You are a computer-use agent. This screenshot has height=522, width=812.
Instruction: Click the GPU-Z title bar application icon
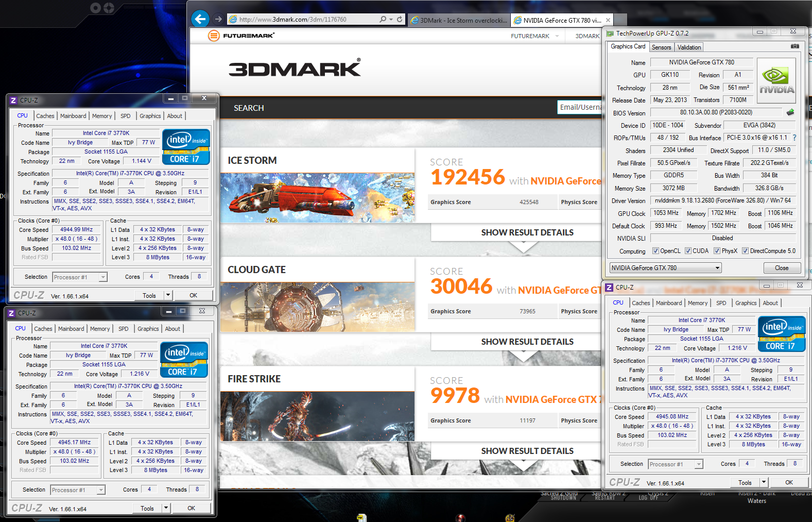[x=610, y=33]
